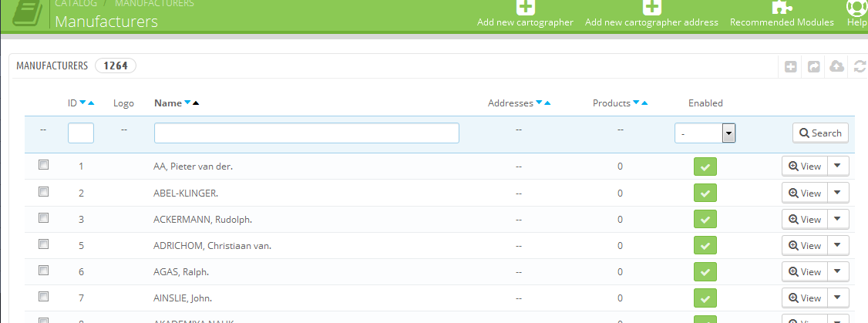Open the Help lifebuoy icon

click(857, 7)
